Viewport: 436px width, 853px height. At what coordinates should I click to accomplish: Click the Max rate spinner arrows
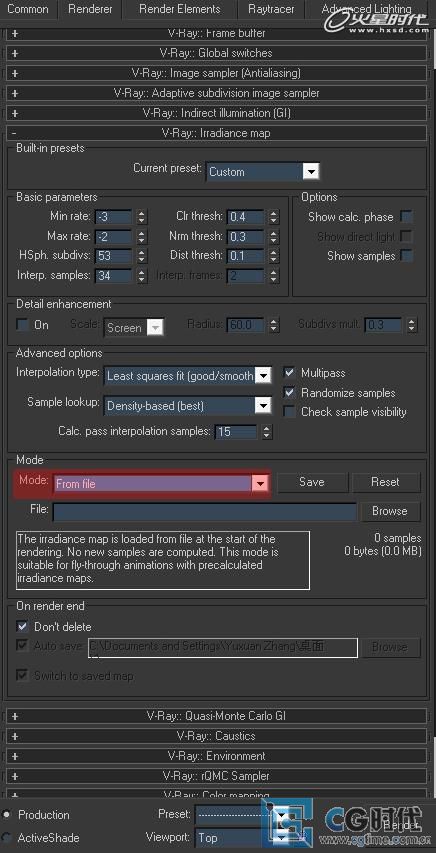142,237
